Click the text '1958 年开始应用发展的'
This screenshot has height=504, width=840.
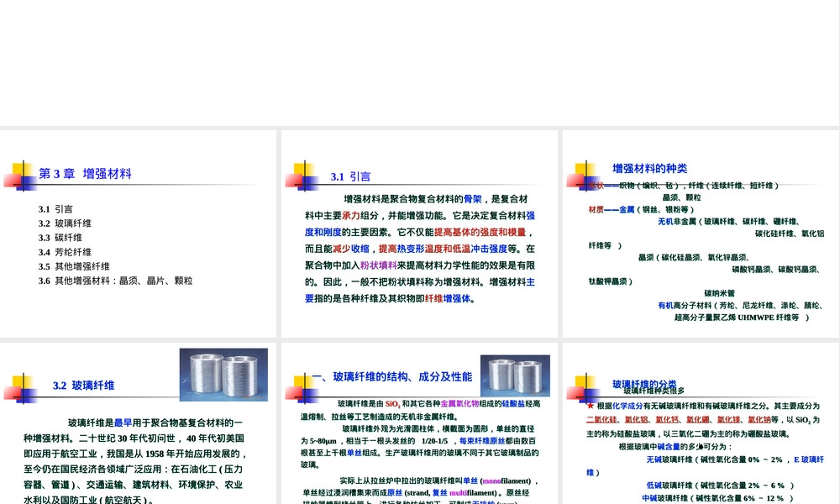(192, 454)
